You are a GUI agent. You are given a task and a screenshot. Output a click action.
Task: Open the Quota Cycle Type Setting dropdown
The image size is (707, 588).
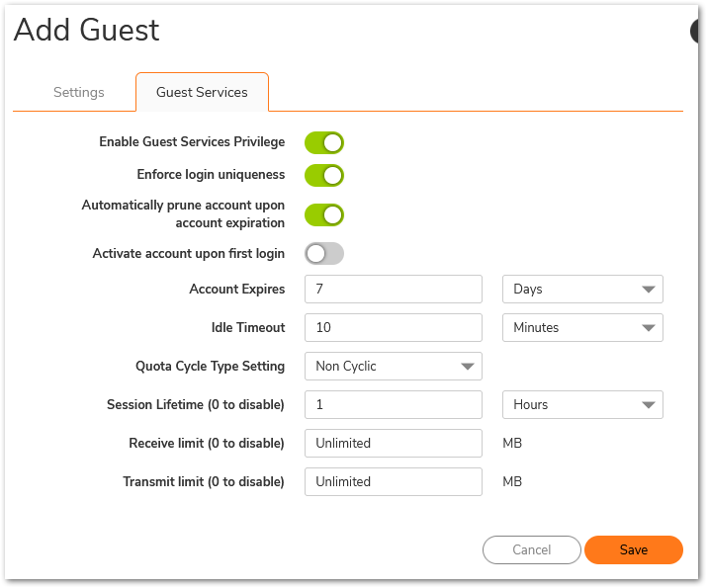coord(393,366)
